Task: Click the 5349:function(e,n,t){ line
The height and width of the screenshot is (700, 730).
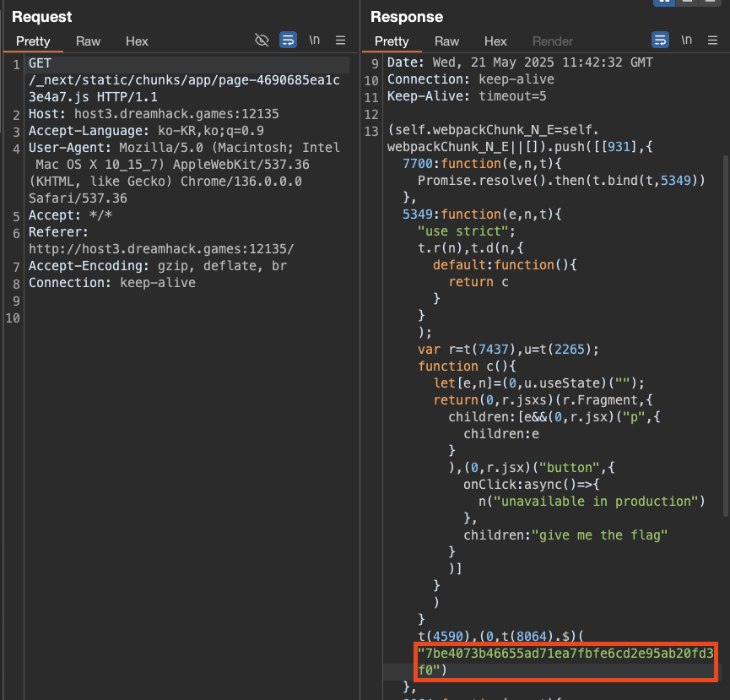Action: [x=482, y=214]
